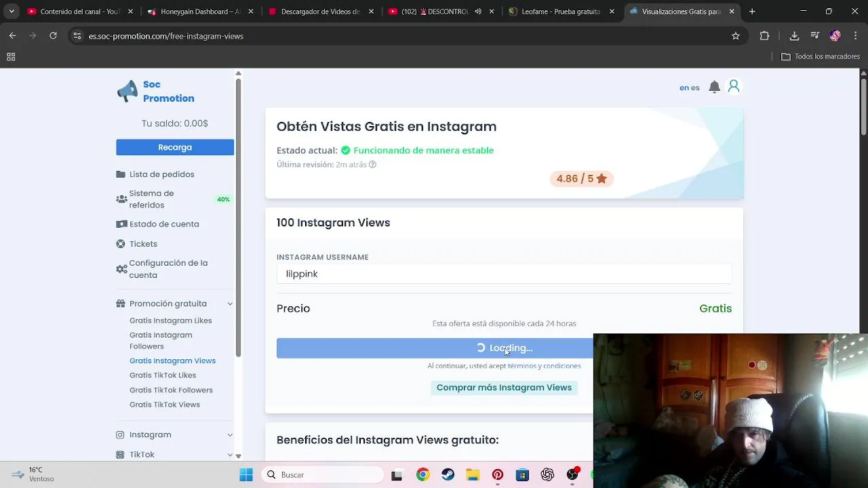Click the folder icon for Lista de pedidos

pos(121,174)
